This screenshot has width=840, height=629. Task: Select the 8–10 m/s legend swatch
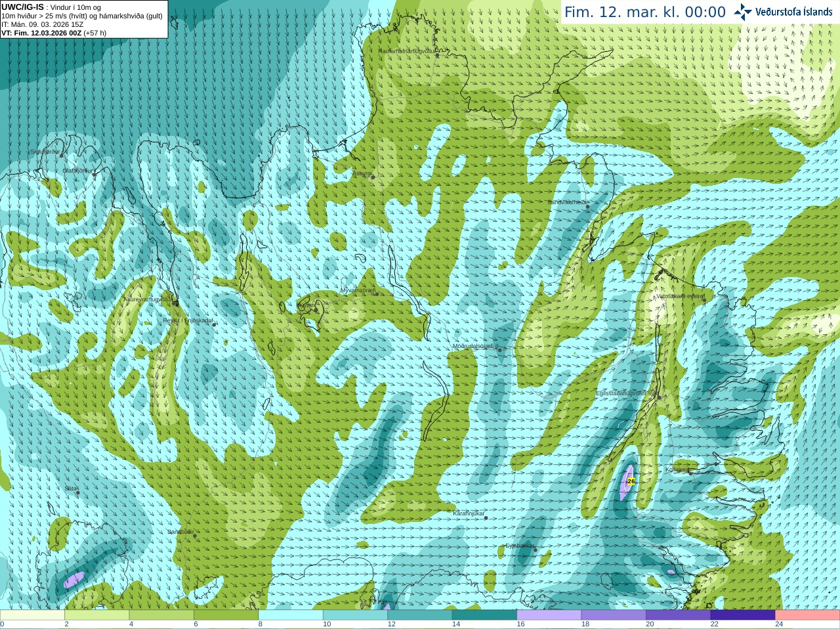tap(291, 615)
